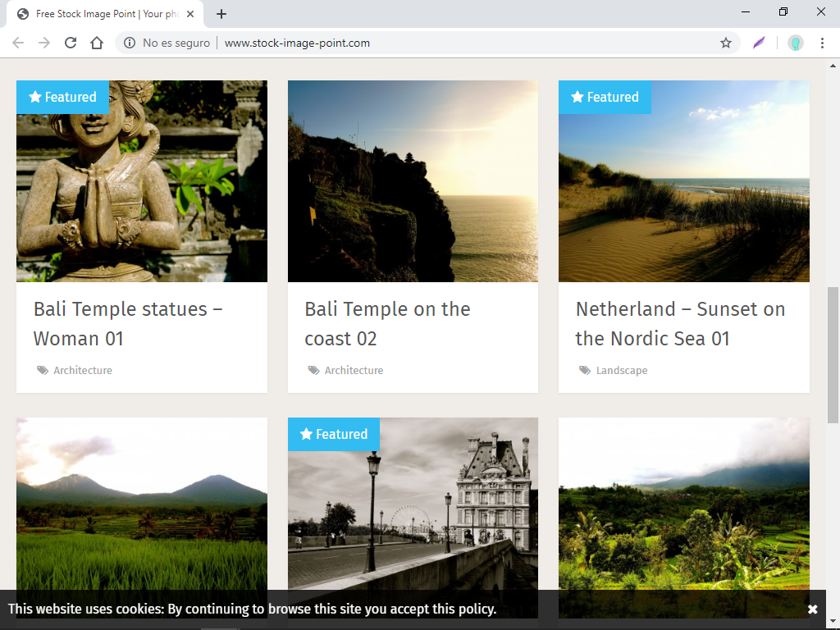This screenshot has height=630, width=840.
Task: Open the Bali Temple statues Woman photo
Action: [x=142, y=181]
